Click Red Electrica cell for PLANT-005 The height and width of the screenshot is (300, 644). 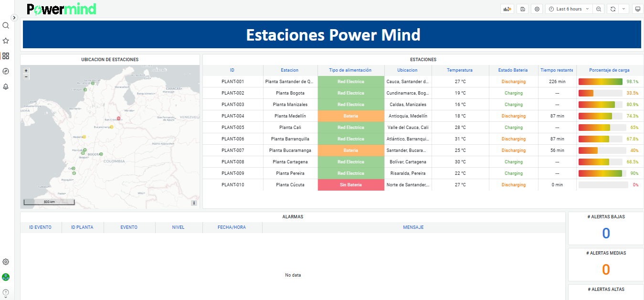click(x=351, y=128)
